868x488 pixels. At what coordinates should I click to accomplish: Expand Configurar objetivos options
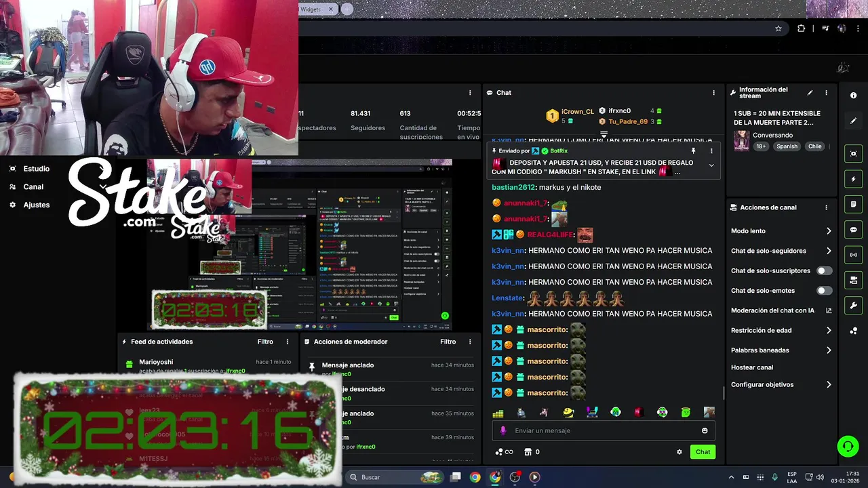point(829,385)
